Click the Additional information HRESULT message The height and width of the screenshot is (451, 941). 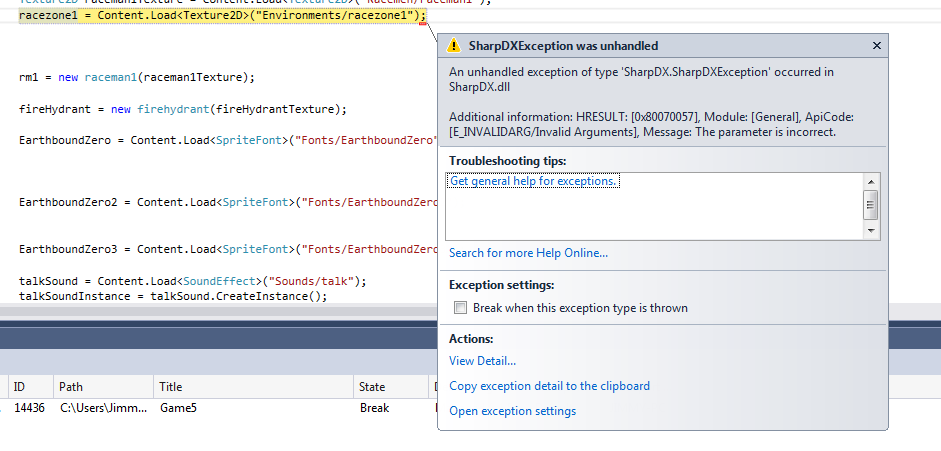[x=651, y=124]
